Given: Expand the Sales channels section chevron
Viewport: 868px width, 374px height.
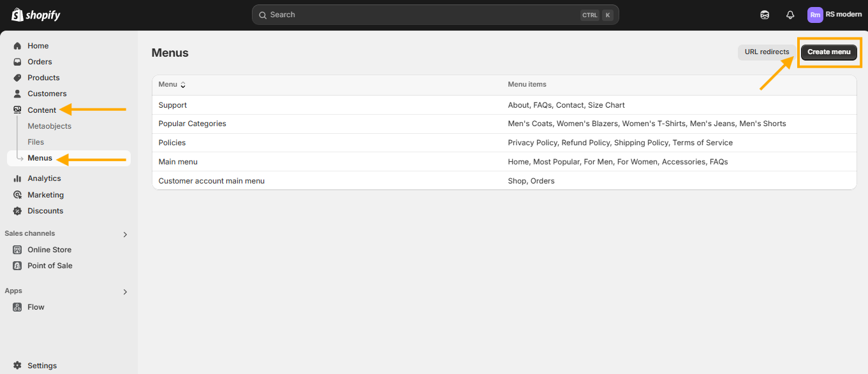Looking at the screenshot, I should [x=125, y=234].
